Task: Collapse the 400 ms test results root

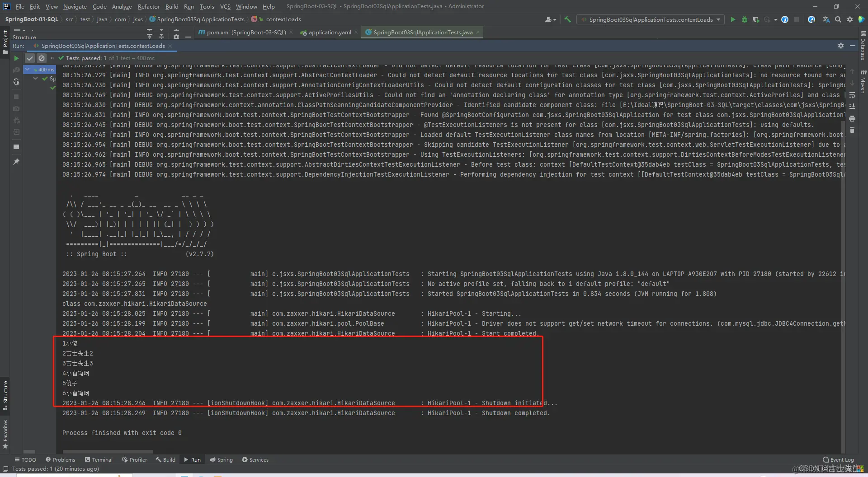Action: point(28,70)
